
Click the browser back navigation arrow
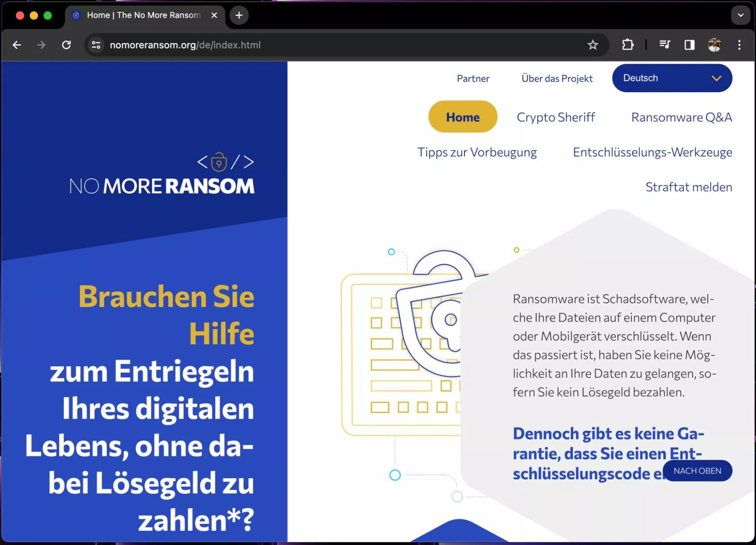coord(17,45)
